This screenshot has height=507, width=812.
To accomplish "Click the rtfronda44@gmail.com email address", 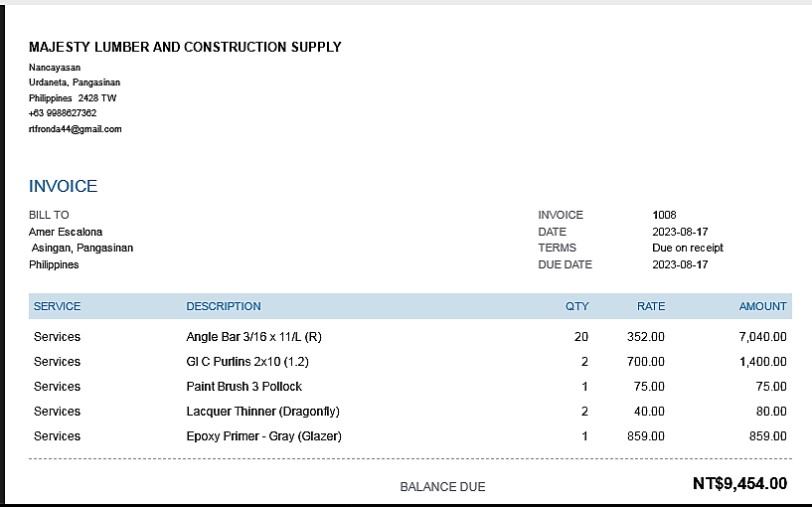I will (x=76, y=129).
